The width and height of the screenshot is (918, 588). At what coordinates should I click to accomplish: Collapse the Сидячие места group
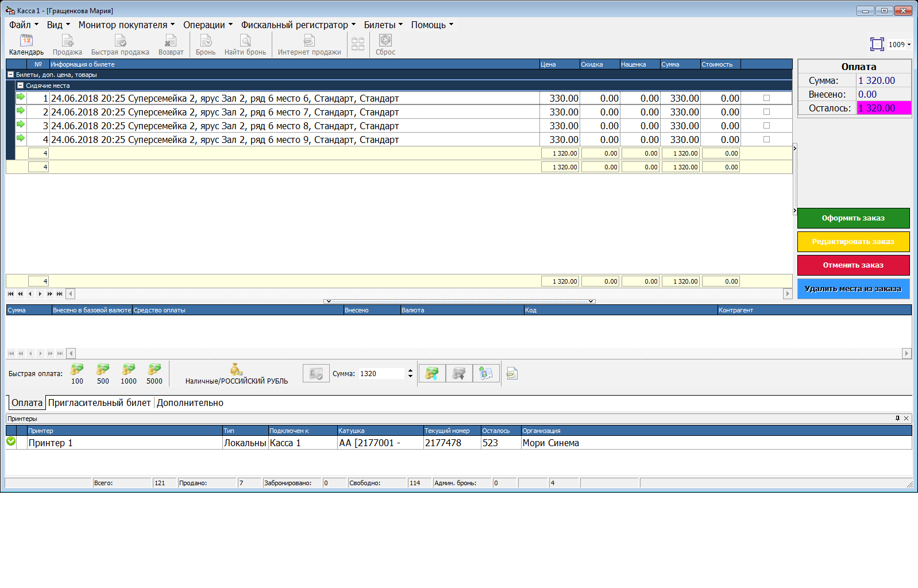coord(20,86)
